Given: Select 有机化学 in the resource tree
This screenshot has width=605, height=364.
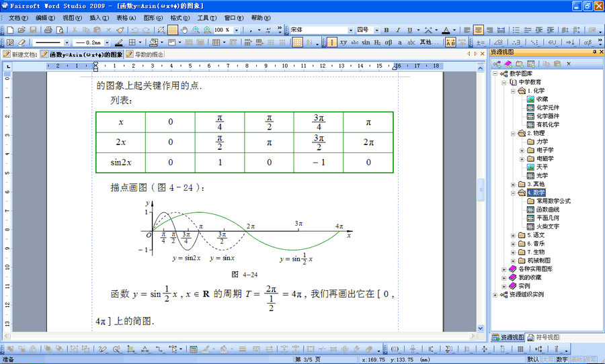Looking at the screenshot, I should pos(548,124).
